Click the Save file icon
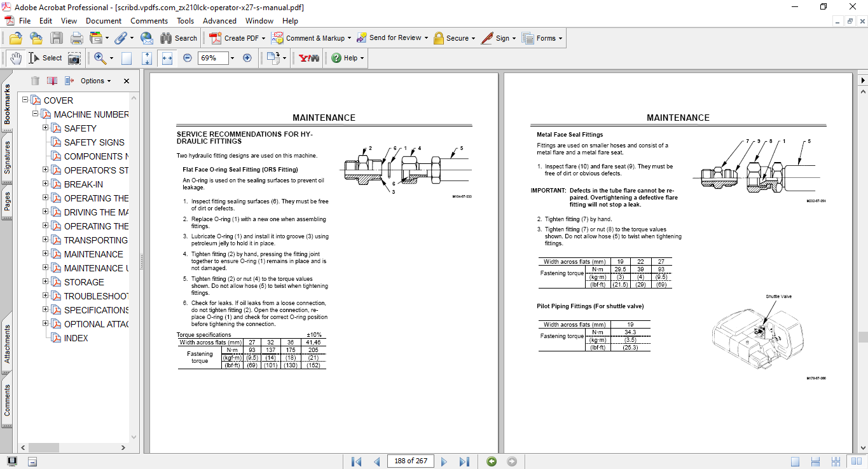The image size is (868, 469). (x=57, y=38)
